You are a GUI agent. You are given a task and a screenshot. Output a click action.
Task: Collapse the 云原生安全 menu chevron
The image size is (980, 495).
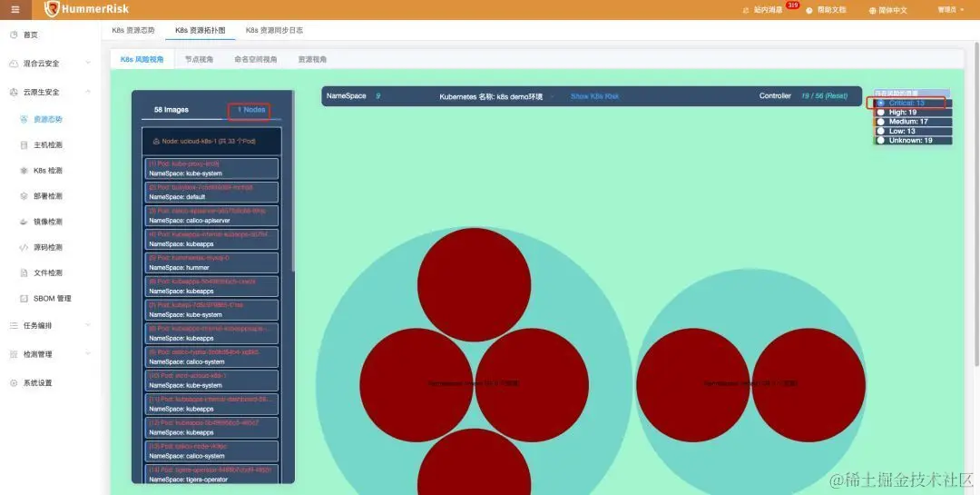click(87, 92)
